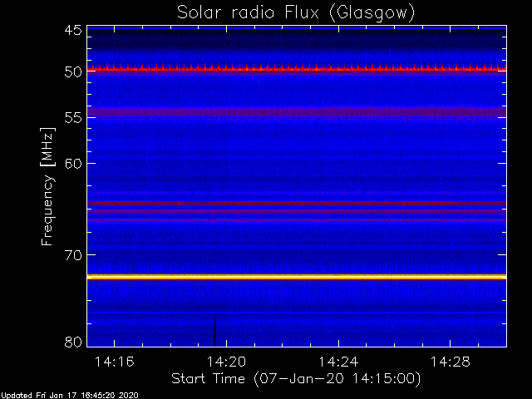Click the 14:28 time tick label
The width and height of the screenshot is (532, 399).
coord(451,362)
